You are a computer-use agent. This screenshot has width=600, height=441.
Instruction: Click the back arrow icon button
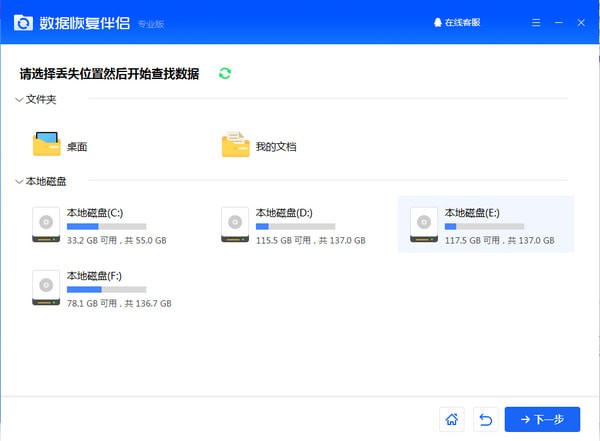(485, 419)
